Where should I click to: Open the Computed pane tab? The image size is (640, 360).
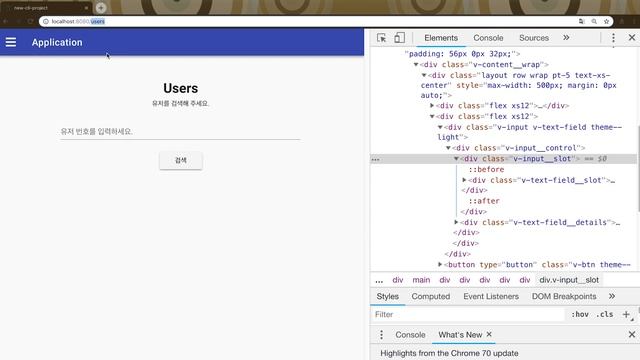click(431, 296)
